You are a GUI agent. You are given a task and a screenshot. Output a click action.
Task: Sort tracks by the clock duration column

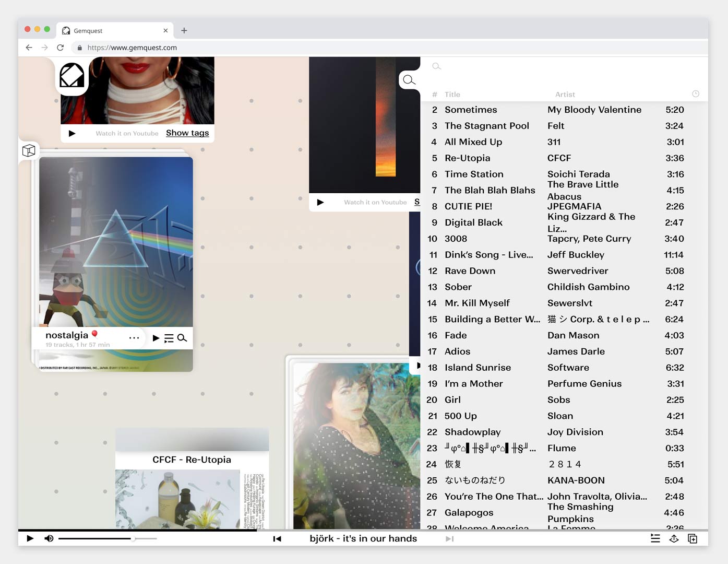click(x=695, y=94)
